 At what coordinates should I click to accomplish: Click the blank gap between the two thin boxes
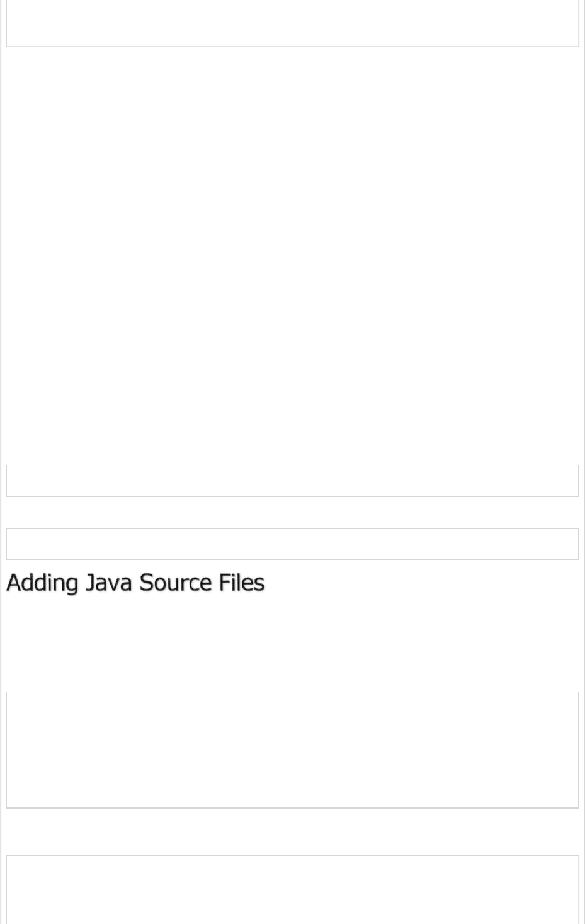click(292, 512)
